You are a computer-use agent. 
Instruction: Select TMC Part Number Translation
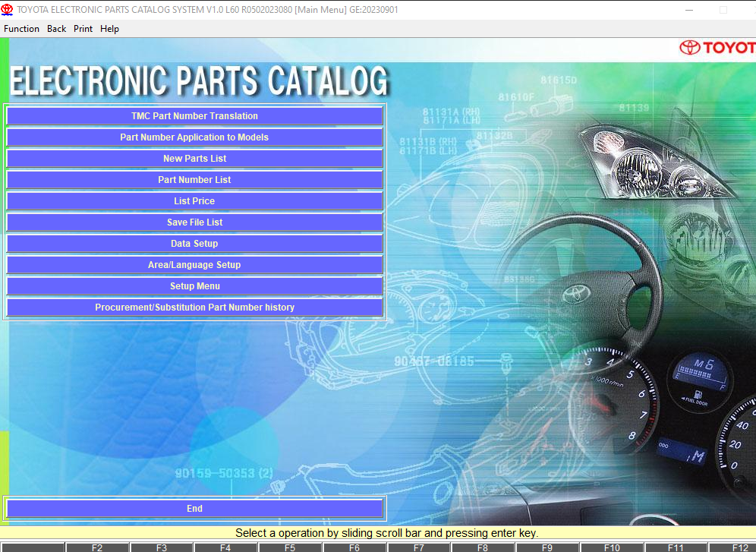point(194,115)
